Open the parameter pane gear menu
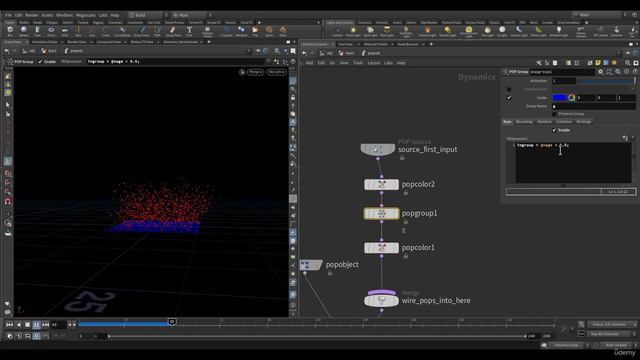Screen dimensions: 640x360 click(x=600, y=72)
